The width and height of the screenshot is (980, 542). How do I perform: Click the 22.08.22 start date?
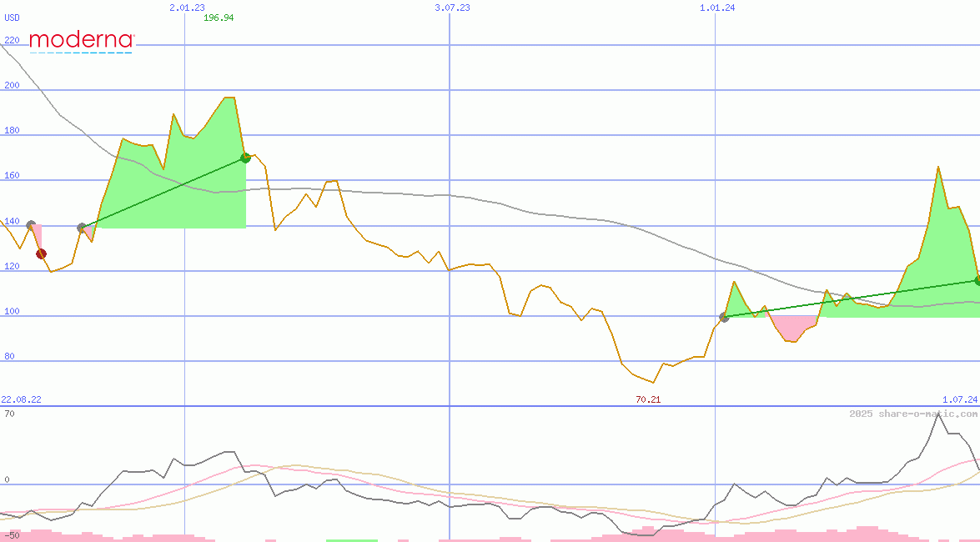(21, 399)
